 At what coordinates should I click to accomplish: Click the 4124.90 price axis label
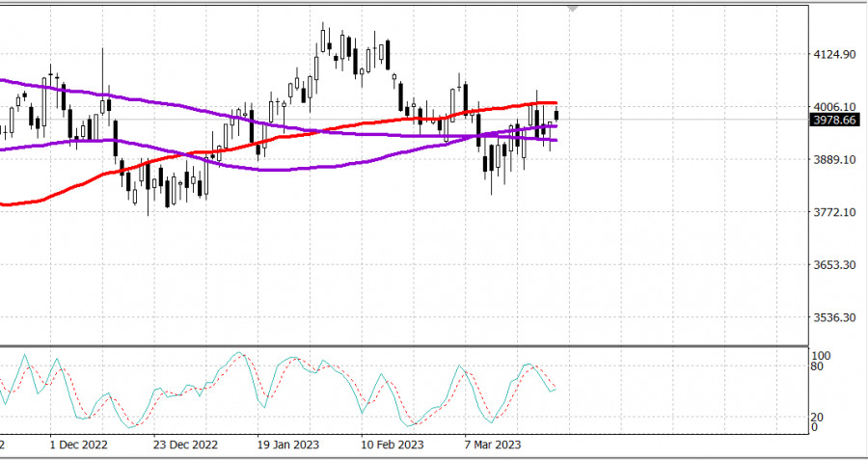click(x=835, y=55)
